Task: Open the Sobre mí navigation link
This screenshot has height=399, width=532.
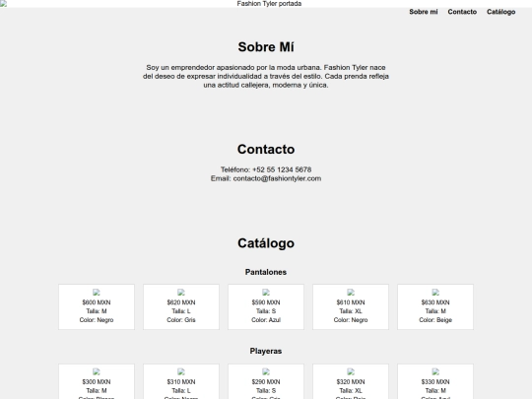Action: (x=423, y=12)
